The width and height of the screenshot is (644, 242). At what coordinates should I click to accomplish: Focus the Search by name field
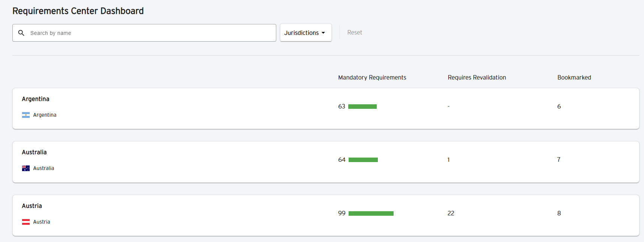150,33
